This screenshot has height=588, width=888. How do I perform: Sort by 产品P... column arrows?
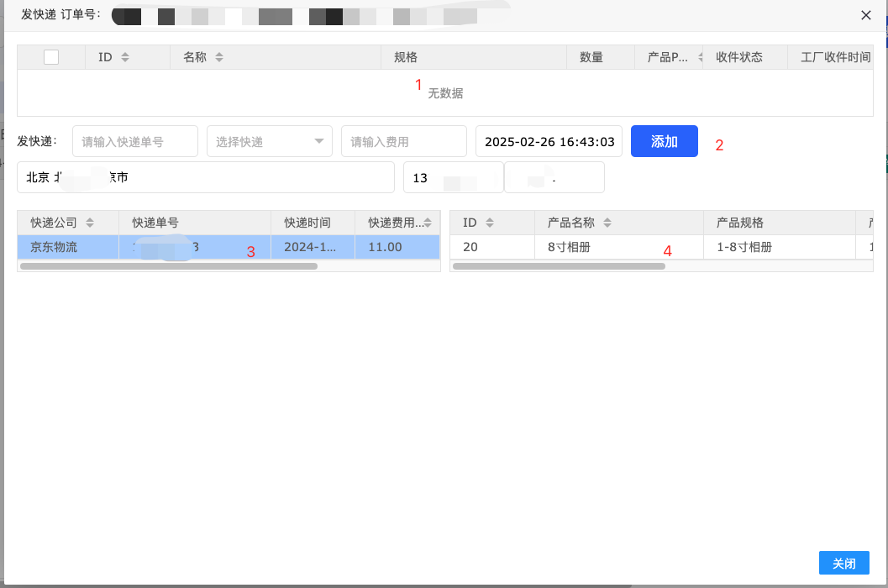[x=700, y=57]
